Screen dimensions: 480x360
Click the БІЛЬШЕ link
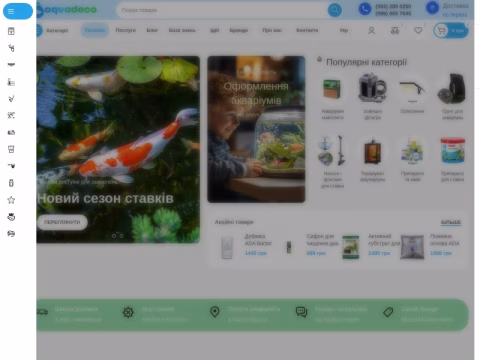click(451, 222)
